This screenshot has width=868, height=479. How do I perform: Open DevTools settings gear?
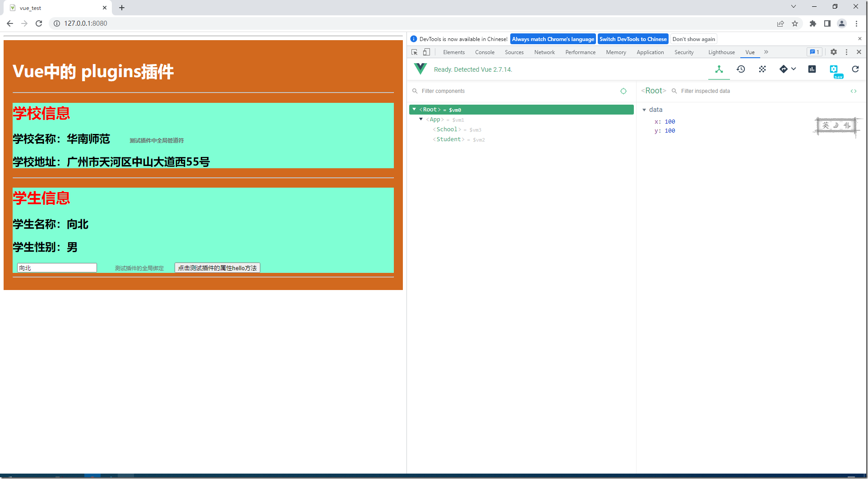[x=834, y=52]
